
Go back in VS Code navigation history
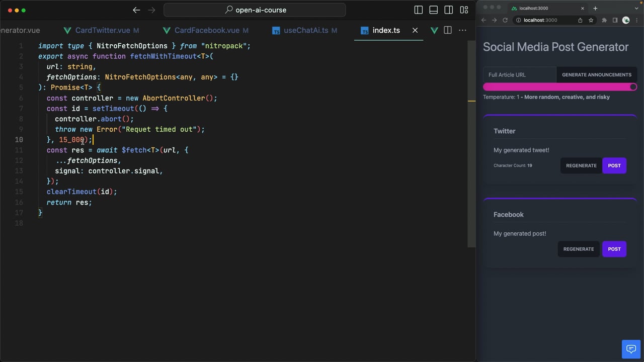[136, 10]
